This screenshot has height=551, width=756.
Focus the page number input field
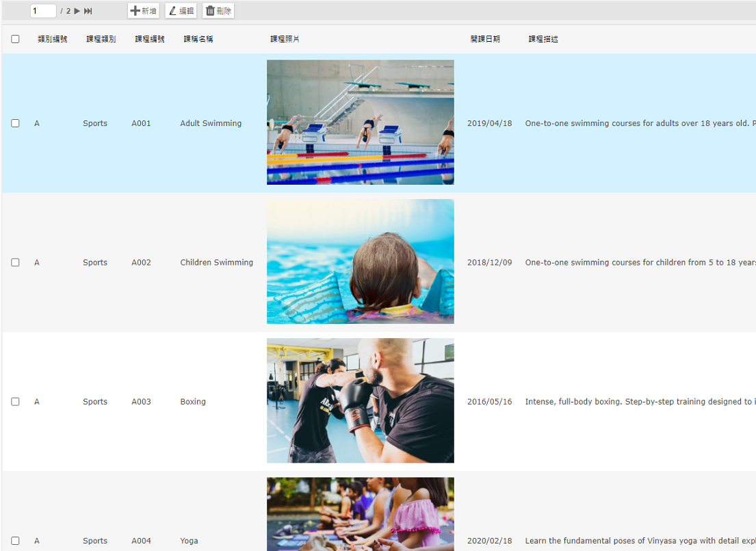(43, 11)
